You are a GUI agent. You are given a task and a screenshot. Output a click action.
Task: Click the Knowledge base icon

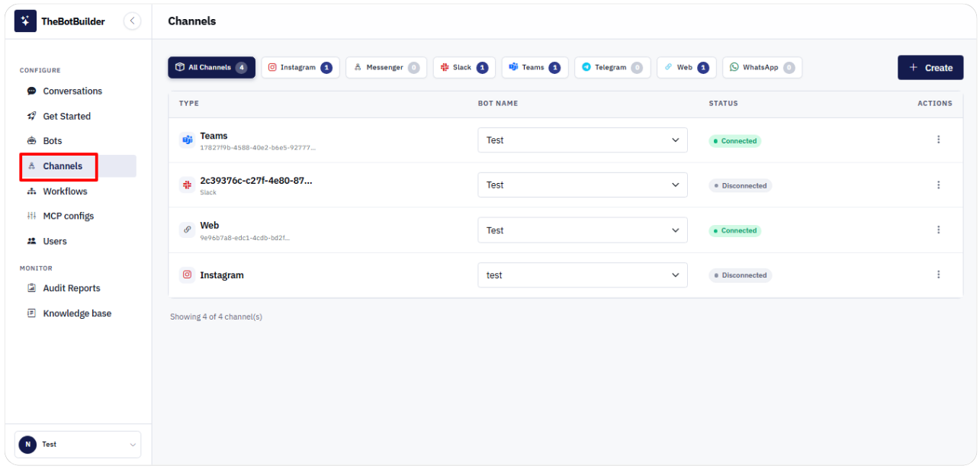pyautogui.click(x=31, y=313)
